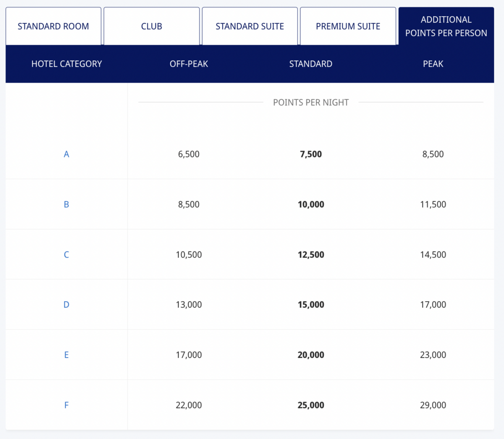Switch to the Standard Room tab

[x=53, y=26]
